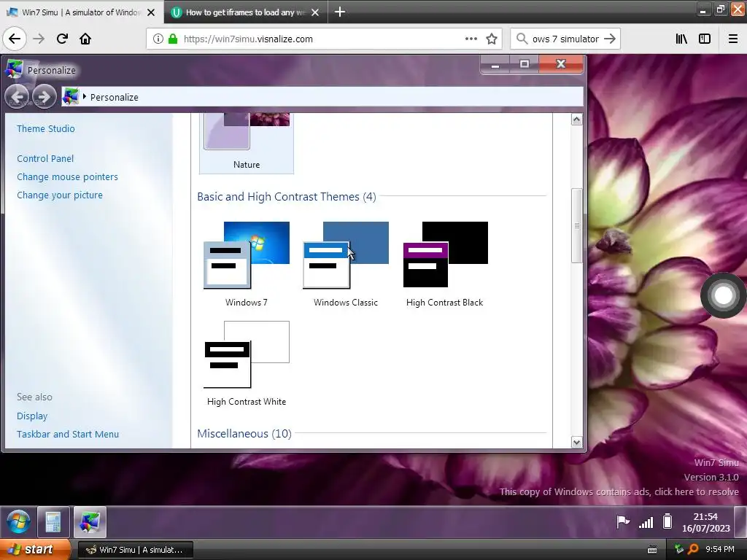This screenshot has height=560, width=747.
Task: Maximize the Personalize window
Action: tap(524, 64)
